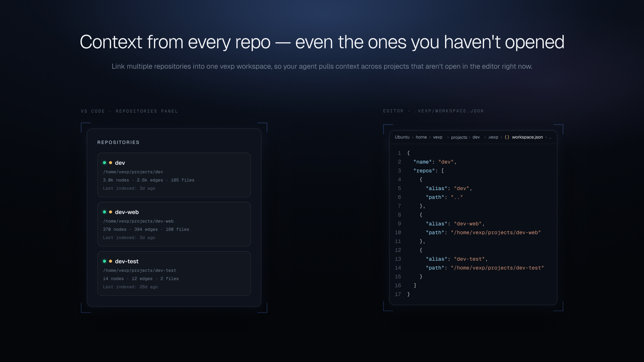Click the breadcrumb ellipsis after workspace.json
The width and height of the screenshot is (644, 362).
pyautogui.click(x=550, y=137)
